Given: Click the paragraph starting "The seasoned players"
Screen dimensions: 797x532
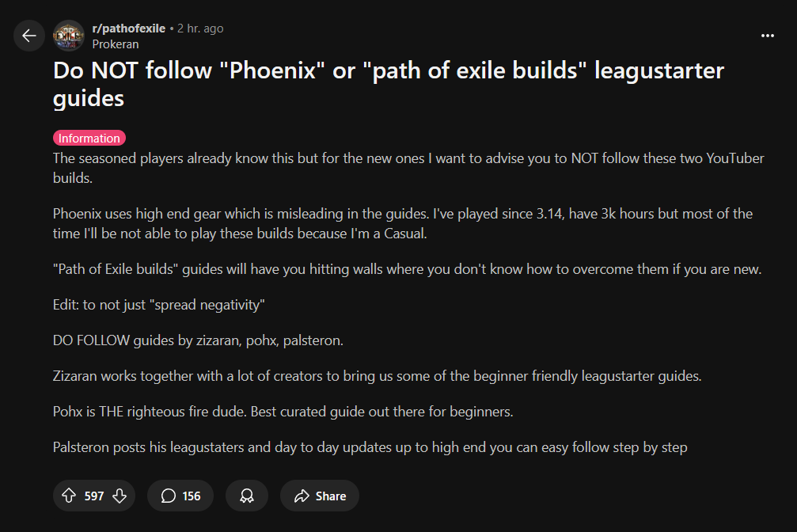Looking at the screenshot, I should (408, 168).
